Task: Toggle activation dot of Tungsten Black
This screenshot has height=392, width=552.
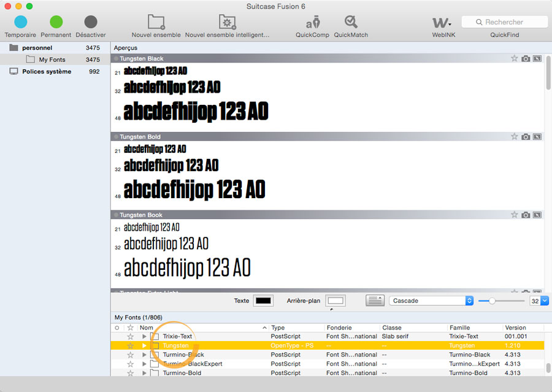Action: point(116,58)
